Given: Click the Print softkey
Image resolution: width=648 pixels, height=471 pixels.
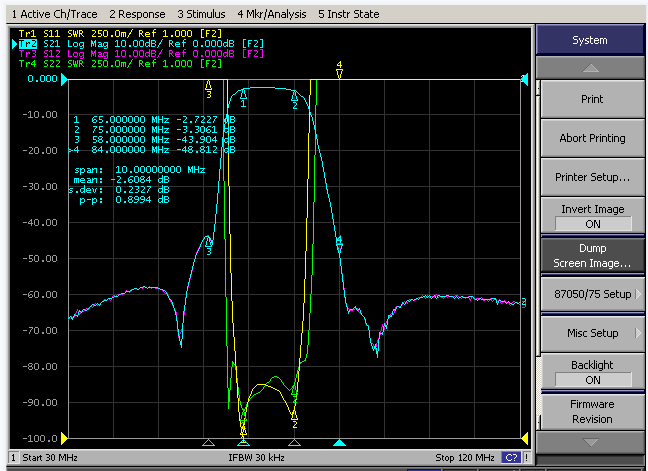Looking at the screenshot, I should coord(593,99).
